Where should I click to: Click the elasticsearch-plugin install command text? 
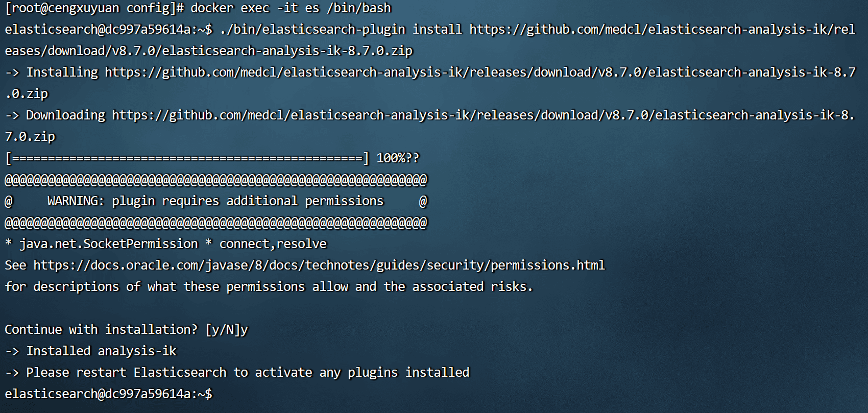point(430,40)
